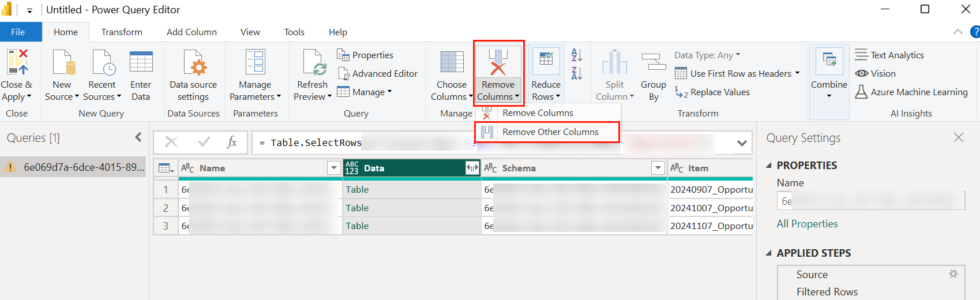Open Text Analytics
This screenshot has height=300, width=980.
(889, 55)
